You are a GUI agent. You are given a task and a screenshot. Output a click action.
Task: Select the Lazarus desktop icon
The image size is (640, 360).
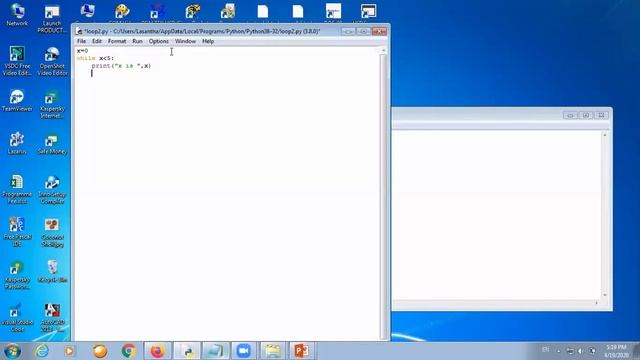pyautogui.click(x=17, y=143)
